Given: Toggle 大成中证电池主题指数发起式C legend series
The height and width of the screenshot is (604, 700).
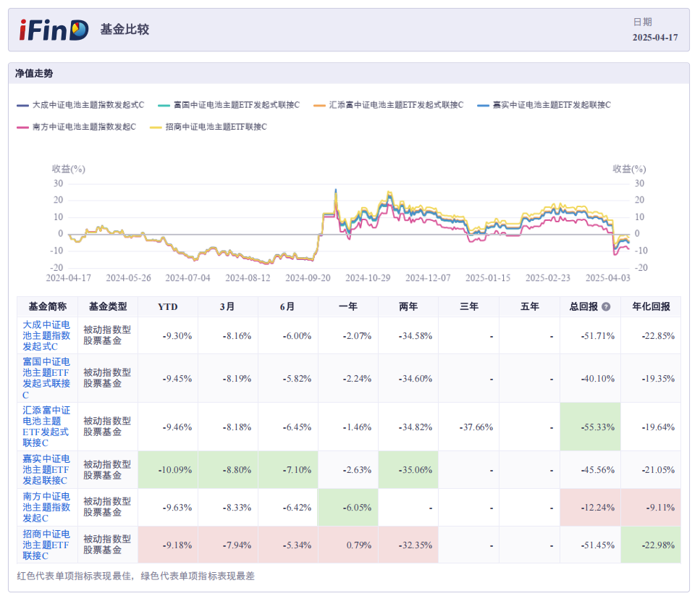Looking at the screenshot, I should pos(80,105).
